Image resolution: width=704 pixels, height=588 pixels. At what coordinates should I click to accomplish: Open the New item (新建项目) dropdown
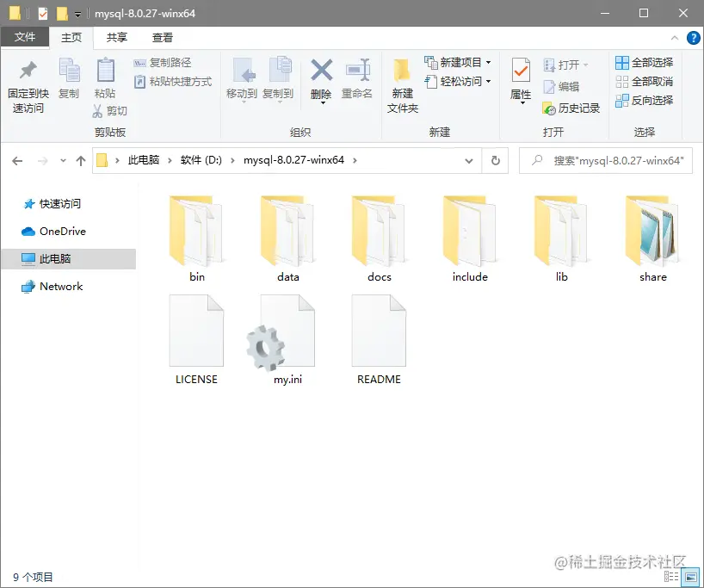click(x=457, y=63)
